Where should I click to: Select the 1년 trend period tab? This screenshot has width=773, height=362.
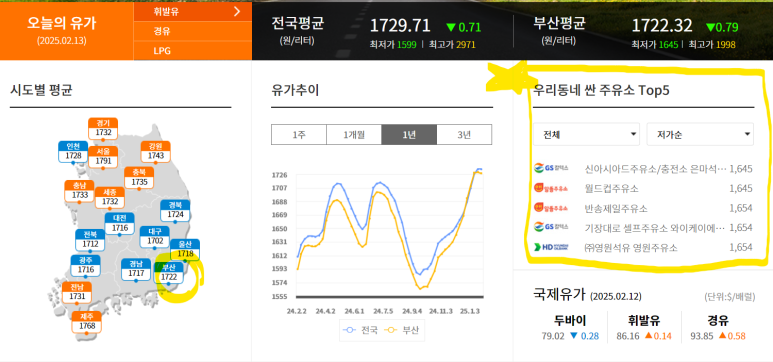coord(409,135)
